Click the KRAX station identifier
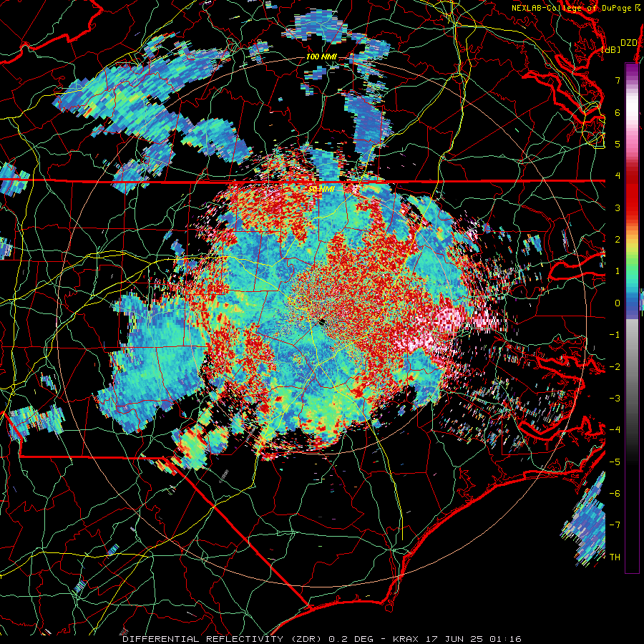 point(406,639)
